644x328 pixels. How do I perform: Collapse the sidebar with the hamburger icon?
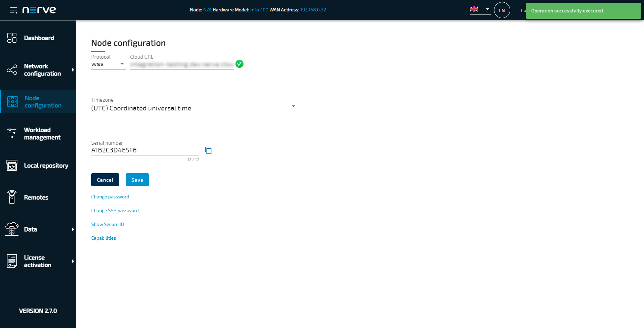14,10
